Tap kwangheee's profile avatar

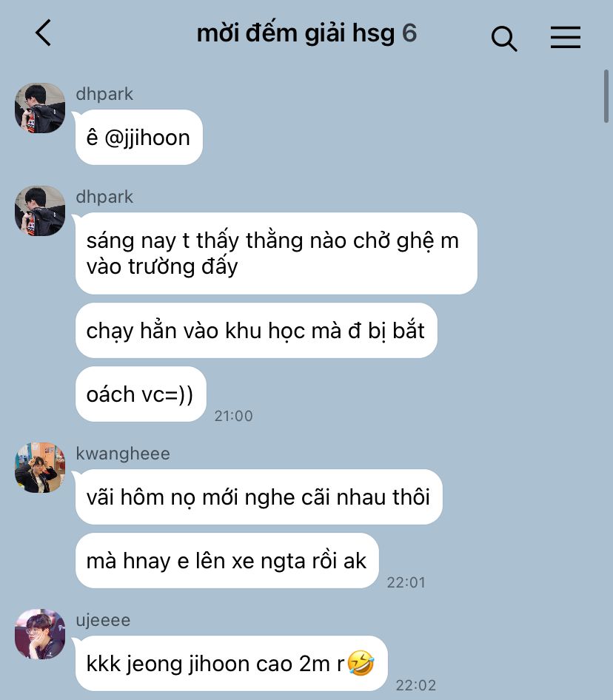[x=40, y=468]
